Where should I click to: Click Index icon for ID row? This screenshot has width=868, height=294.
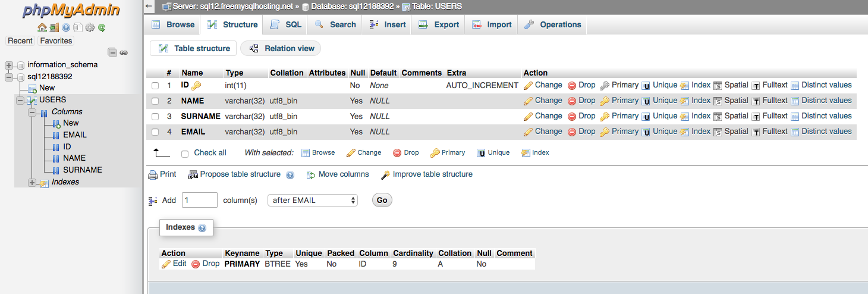[x=684, y=86]
